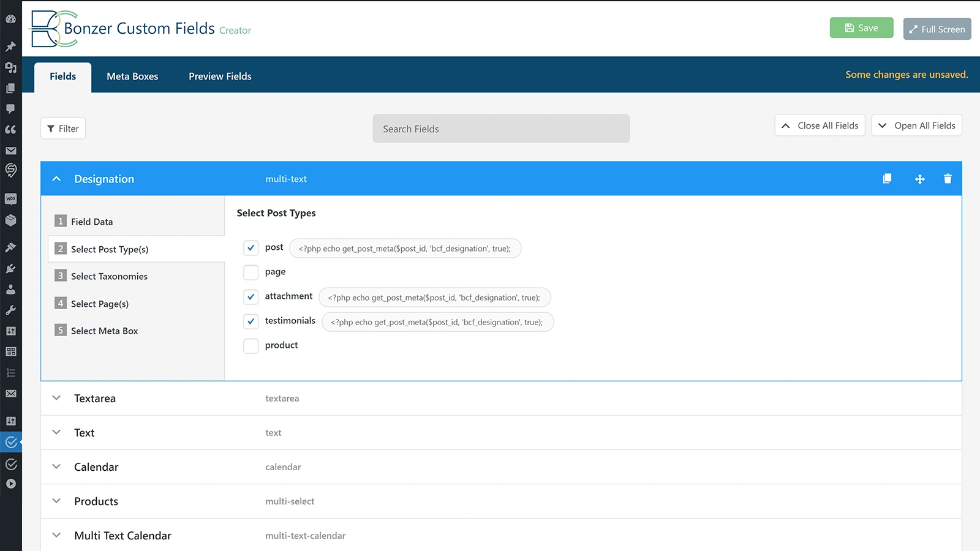
Task: Open the Comments icon in sidebar
Action: click(10, 109)
